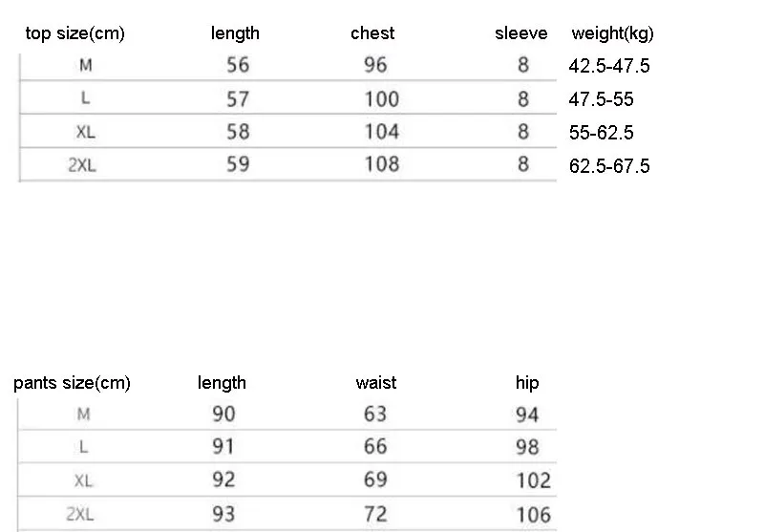This screenshot has width=764, height=532.
Task: Click the weight range 42.5-47.5
Action: click(x=609, y=67)
